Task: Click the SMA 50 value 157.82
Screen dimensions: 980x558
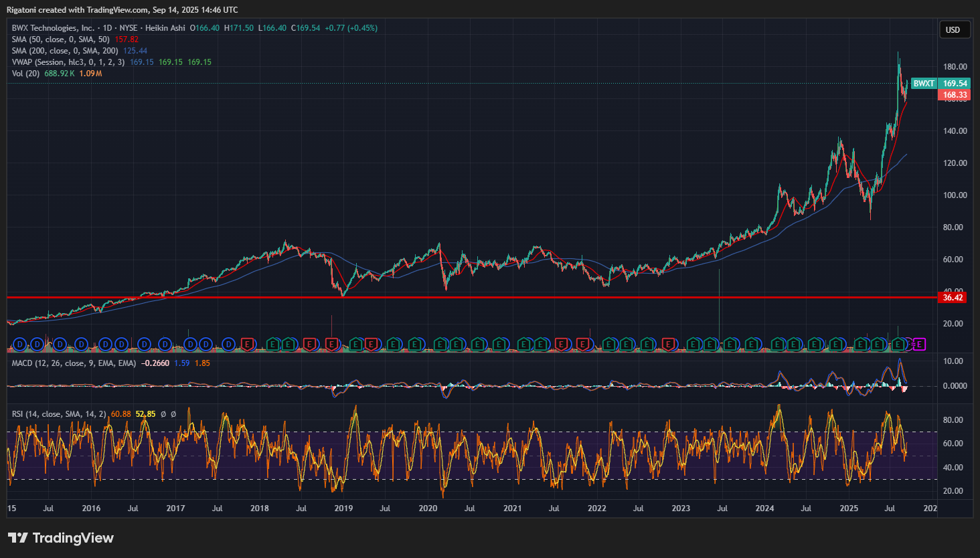Action: click(x=127, y=39)
